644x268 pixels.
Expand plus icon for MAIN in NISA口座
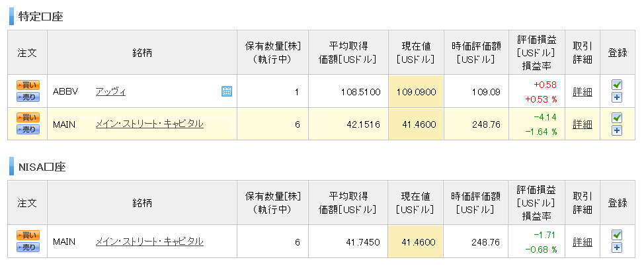tap(617, 247)
